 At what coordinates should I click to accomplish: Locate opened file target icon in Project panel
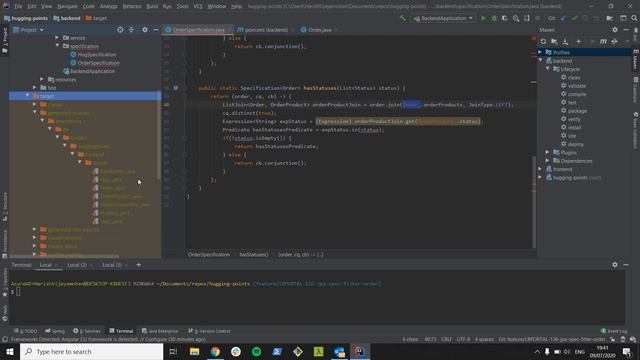[x=120, y=30]
